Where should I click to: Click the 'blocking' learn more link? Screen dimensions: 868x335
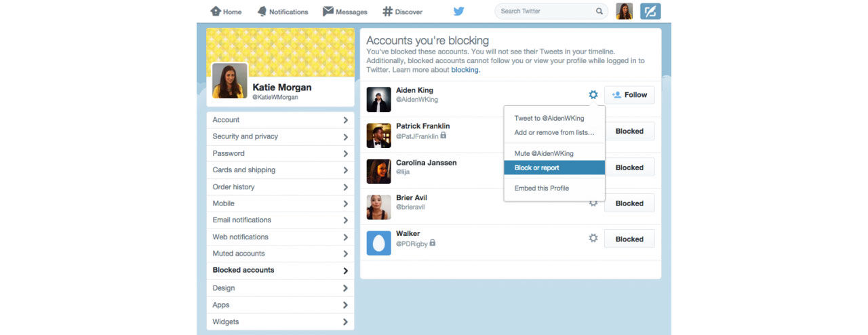click(x=465, y=70)
